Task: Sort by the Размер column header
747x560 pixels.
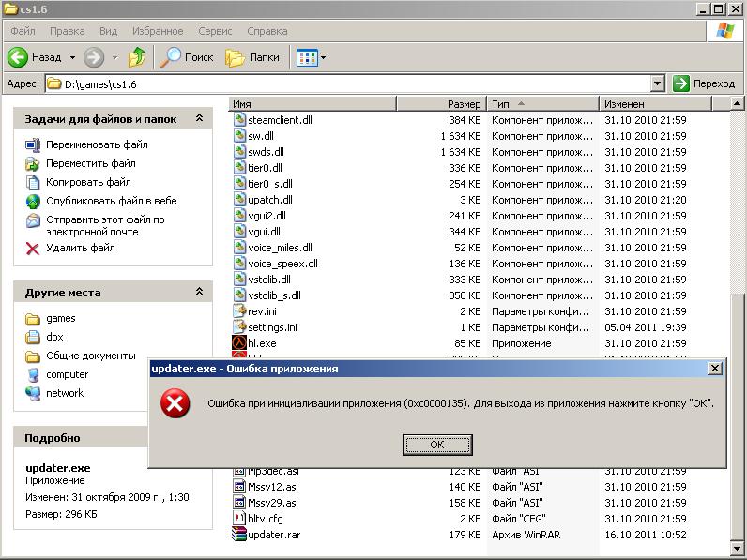Action: pos(442,104)
